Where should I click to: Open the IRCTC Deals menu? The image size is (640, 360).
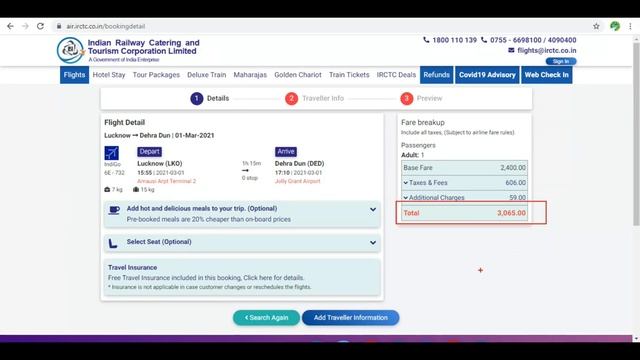[x=396, y=75]
